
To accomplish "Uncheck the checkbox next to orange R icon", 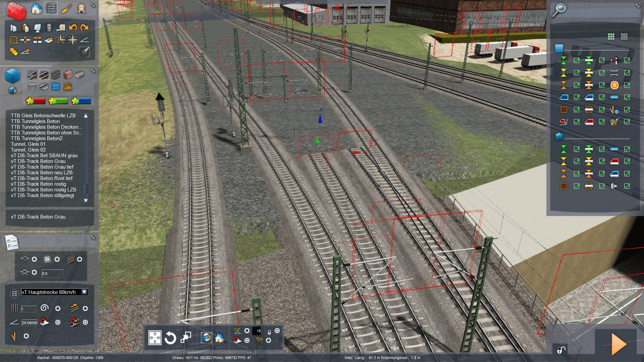I will [627, 85].
